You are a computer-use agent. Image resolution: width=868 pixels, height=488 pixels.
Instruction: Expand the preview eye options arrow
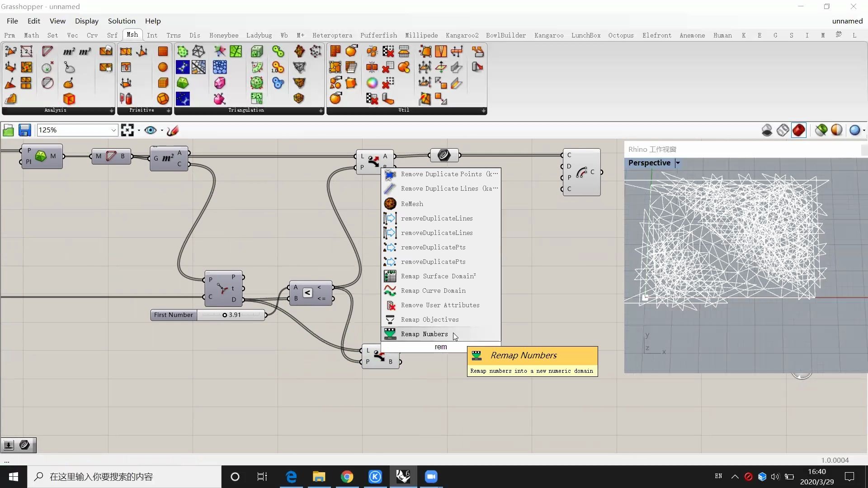click(x=162, y=131)
